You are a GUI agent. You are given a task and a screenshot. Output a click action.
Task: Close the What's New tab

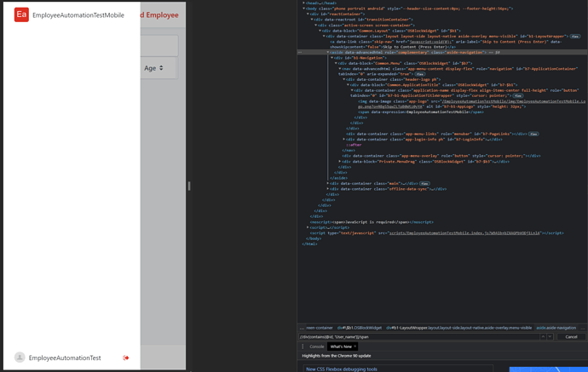(355, 346)
